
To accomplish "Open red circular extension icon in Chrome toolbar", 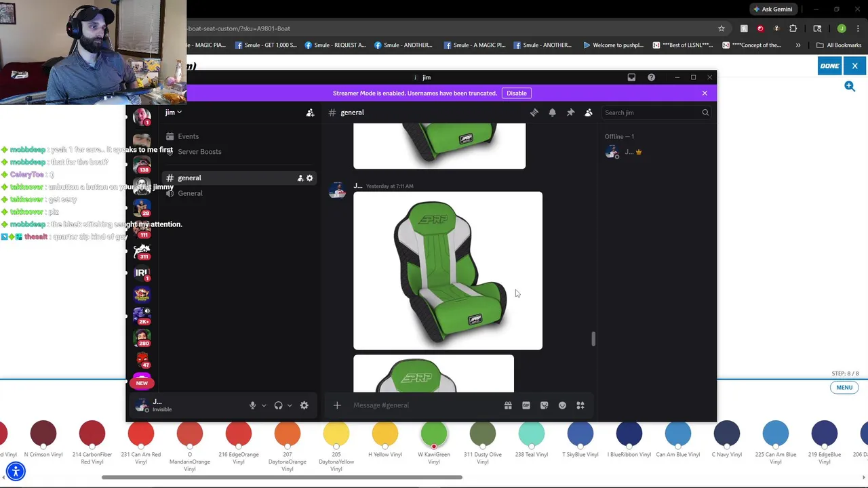I will [x=760, y=28].
